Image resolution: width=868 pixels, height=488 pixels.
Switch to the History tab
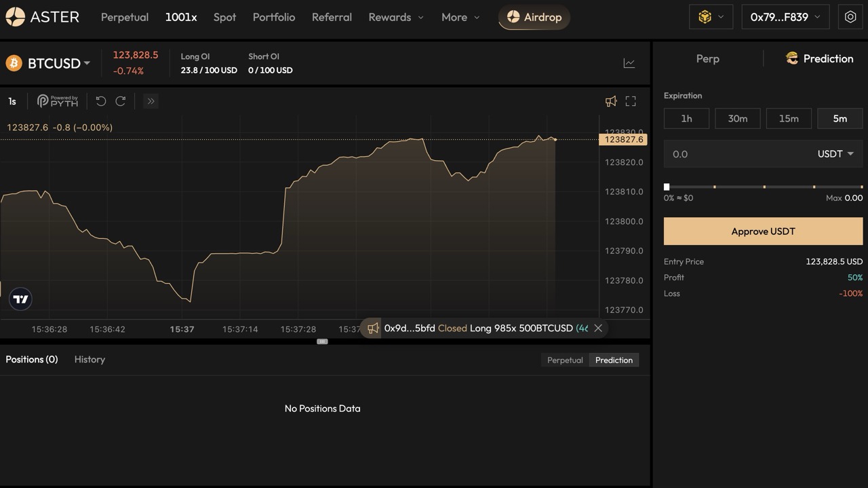[x=90, y=359]
